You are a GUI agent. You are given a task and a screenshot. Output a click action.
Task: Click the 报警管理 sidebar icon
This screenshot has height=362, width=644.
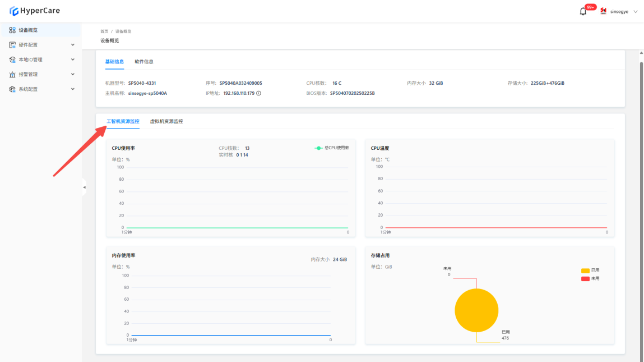coord(12,74)
